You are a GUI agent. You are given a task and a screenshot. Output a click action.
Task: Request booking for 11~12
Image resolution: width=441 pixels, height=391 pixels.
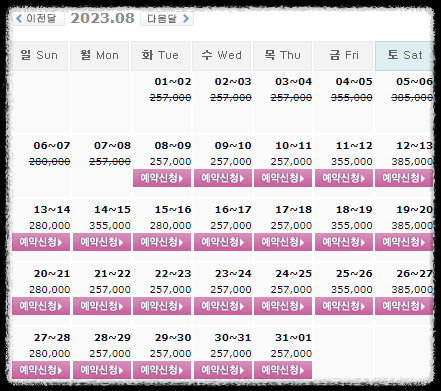coord(344,178)
